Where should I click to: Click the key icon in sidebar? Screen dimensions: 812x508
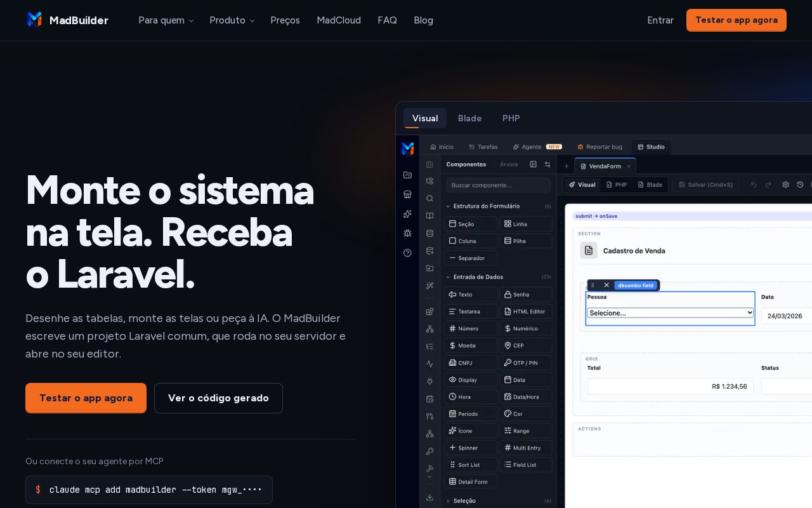(429, 451)
